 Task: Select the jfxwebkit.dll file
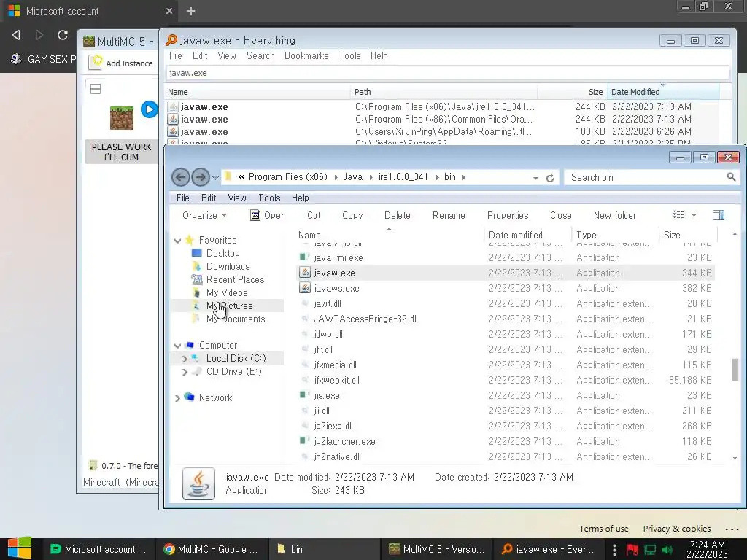tap(336, 380)
